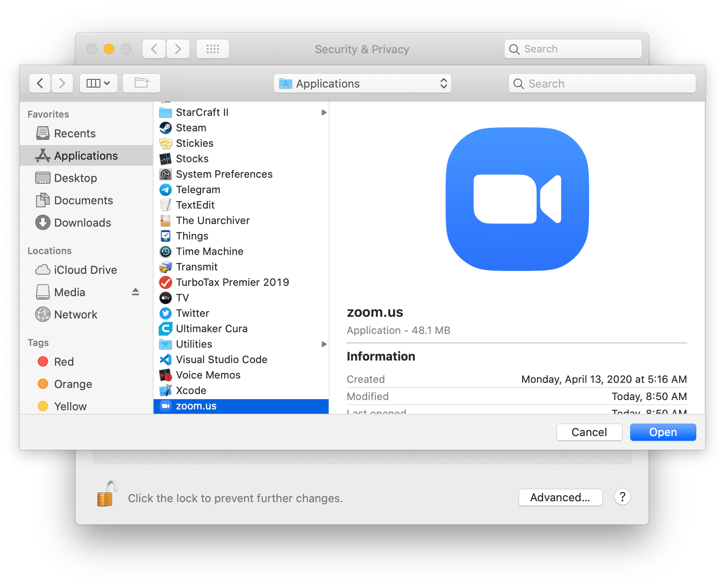Screen dimensions: 725x588
Task: Click the Open button
Action: [x=662, y=432]
